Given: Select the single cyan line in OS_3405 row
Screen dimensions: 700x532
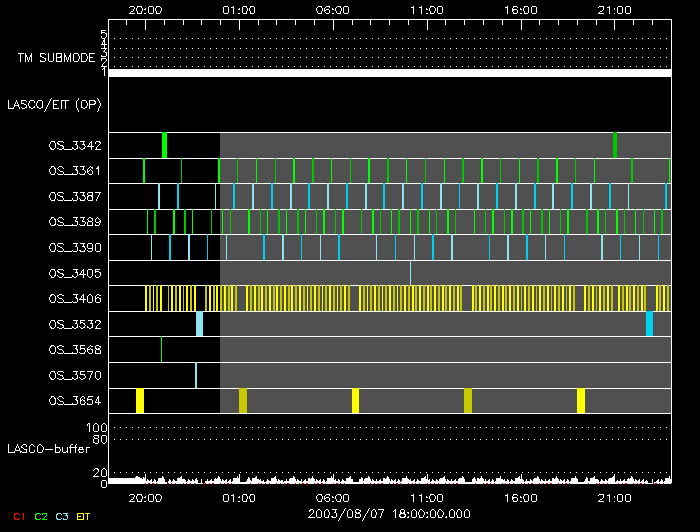Looking at the screenshot, I should (x=410, y=272).
